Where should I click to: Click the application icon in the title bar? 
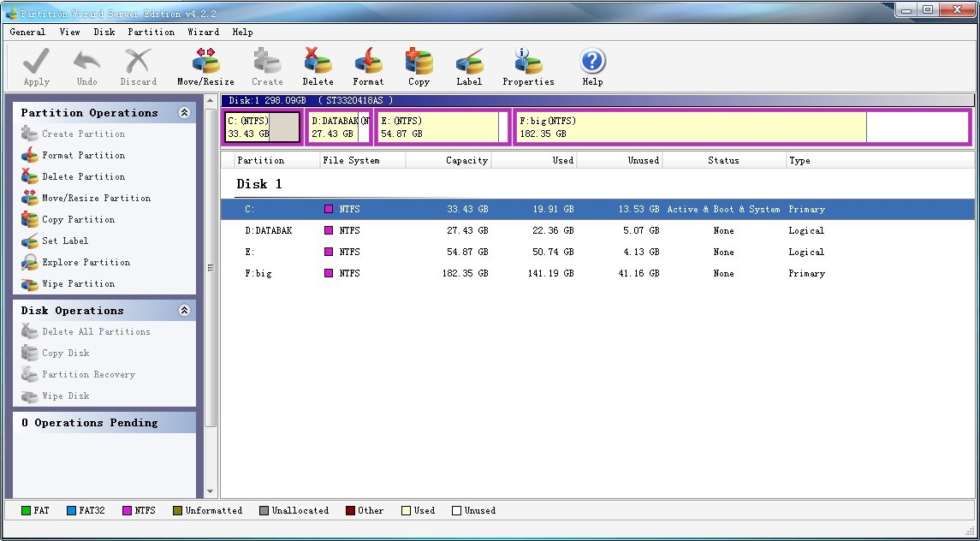click(11, 13)
